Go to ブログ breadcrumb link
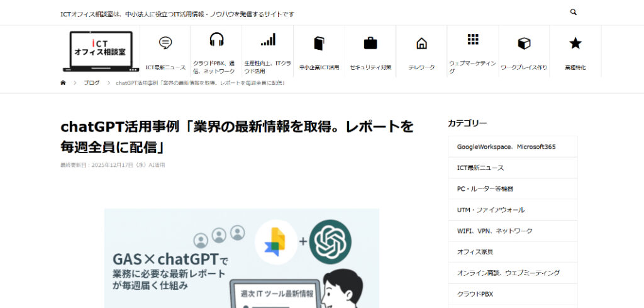 91,83
